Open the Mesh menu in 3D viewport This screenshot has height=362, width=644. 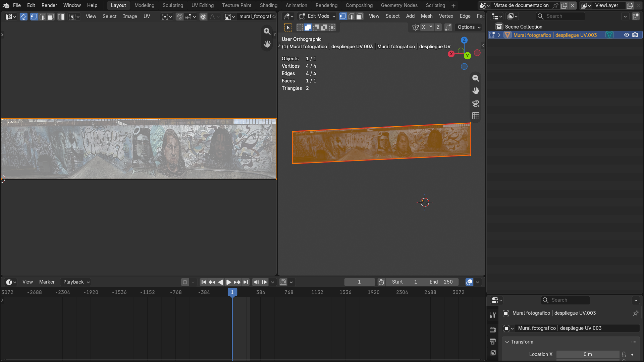(x=426, y=16)
